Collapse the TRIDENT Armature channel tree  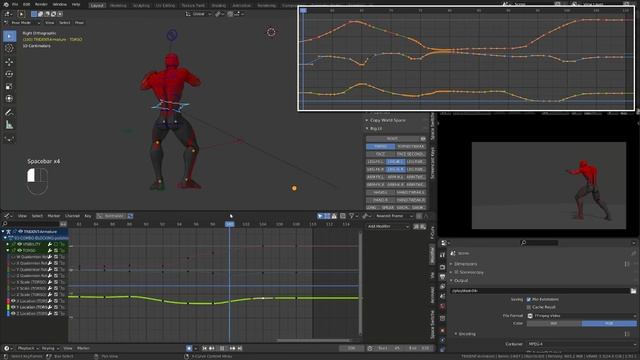point(3,231)
